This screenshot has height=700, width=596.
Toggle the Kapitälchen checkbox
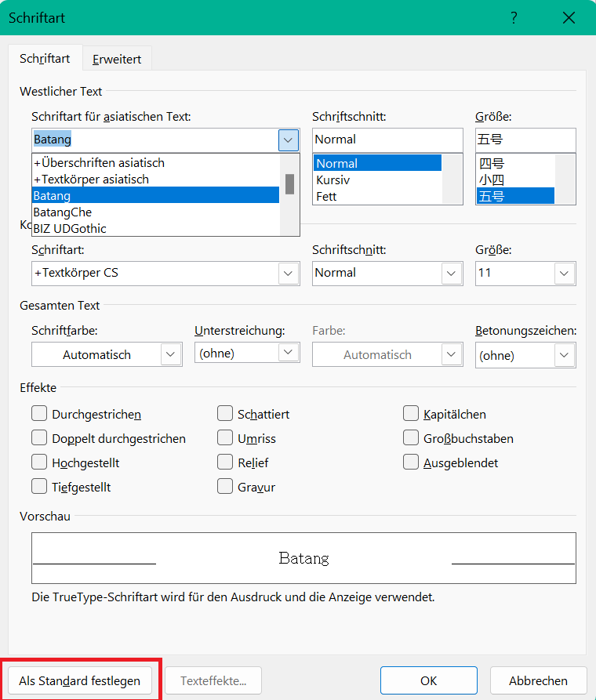pos(411,414)
